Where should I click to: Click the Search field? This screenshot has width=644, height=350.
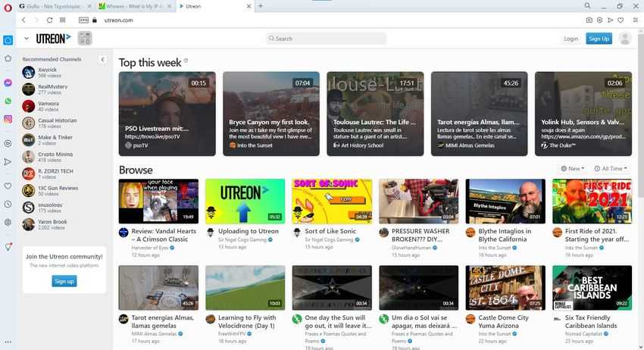pyautogui.click(x=326, y=39)
